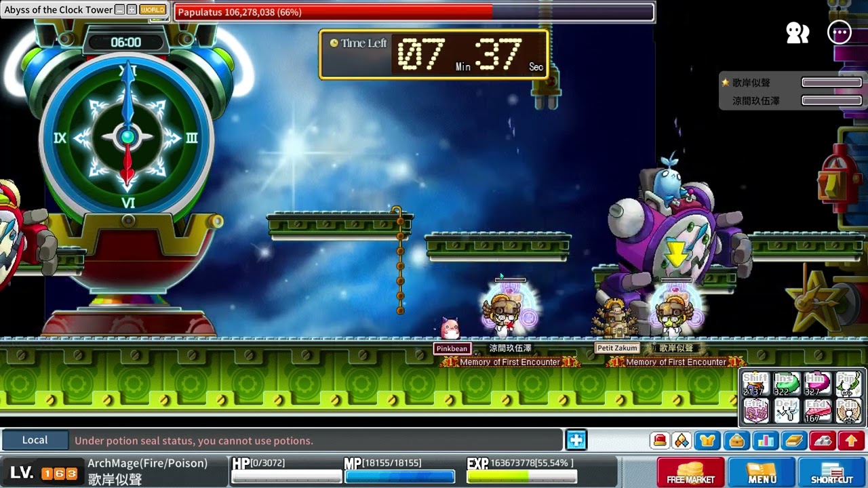Click the blue plus chat icon

pos(576,441)
